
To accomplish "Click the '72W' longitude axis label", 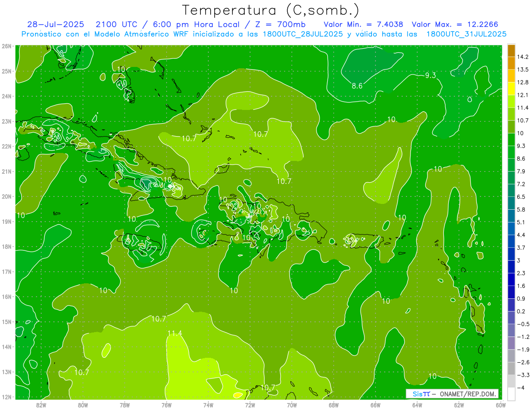I will tap(250, 405).
